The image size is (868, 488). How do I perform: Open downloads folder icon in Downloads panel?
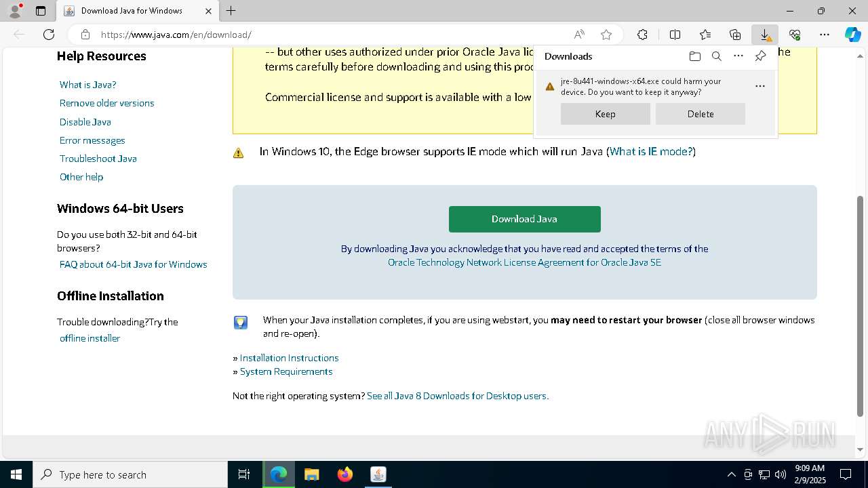point(695,56)
